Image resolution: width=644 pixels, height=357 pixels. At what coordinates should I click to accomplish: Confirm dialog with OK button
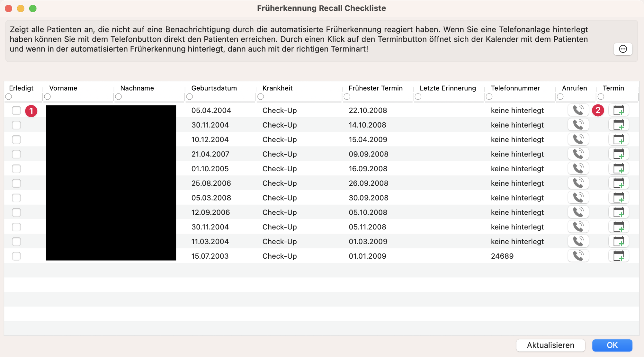[x=612, y=345]
